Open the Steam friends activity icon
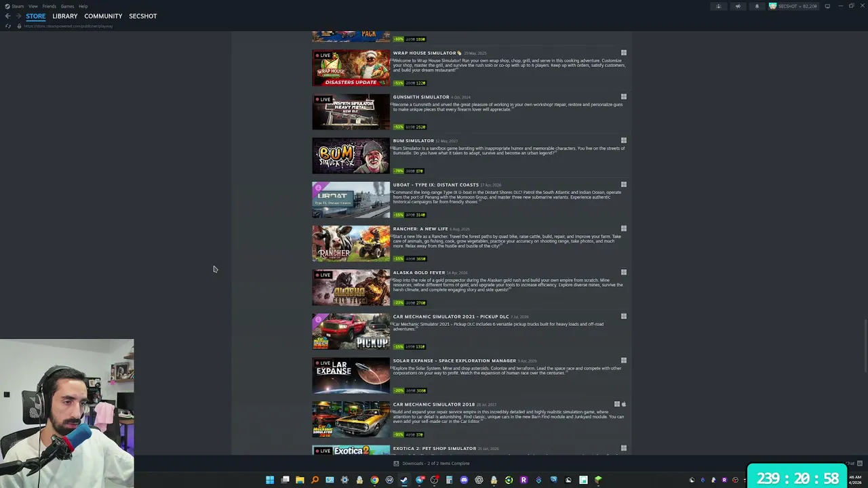Viewport: 868px width, 488px height. tap(719, 6)
